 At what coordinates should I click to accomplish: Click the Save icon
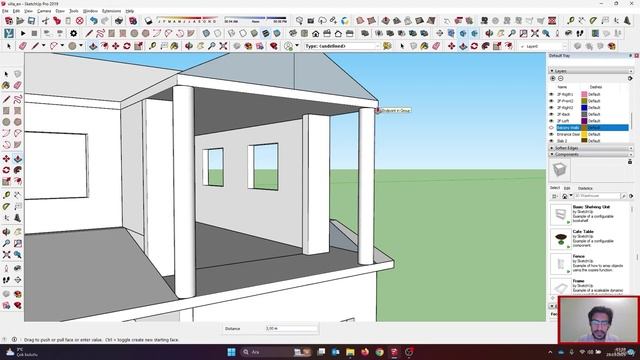[31, 20]
